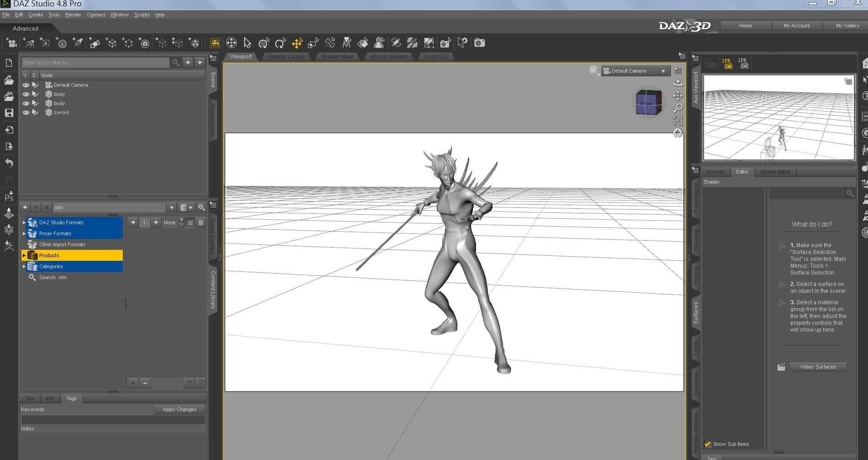
Task: Click the Undo arrow in left sidebar
Action: [x=9, y=163]
